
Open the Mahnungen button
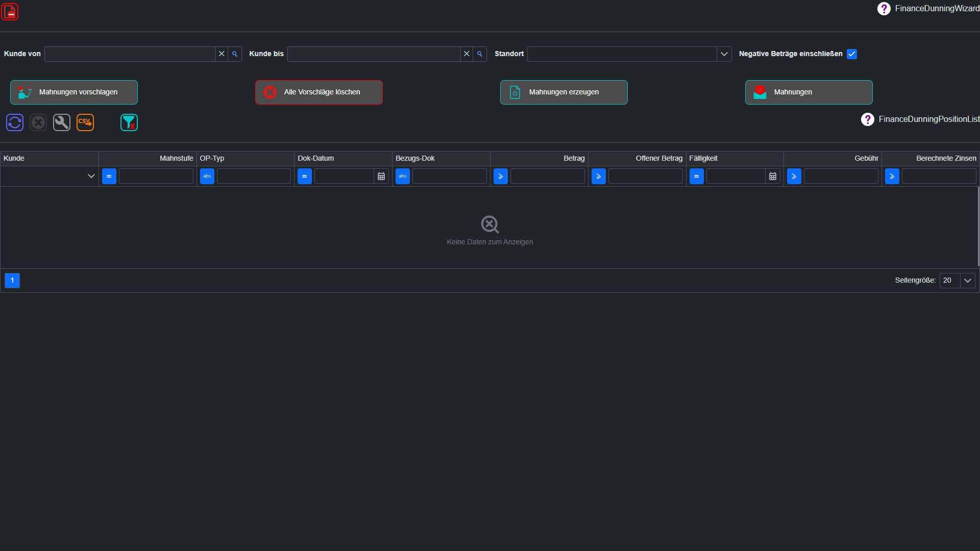point(809,92)
